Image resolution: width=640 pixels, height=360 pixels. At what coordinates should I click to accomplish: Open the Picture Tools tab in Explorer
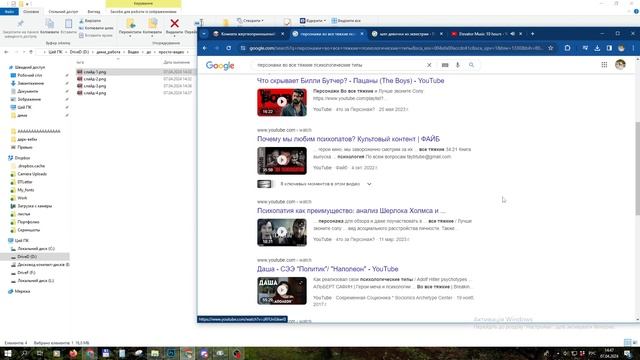click(x=143, y=12)
